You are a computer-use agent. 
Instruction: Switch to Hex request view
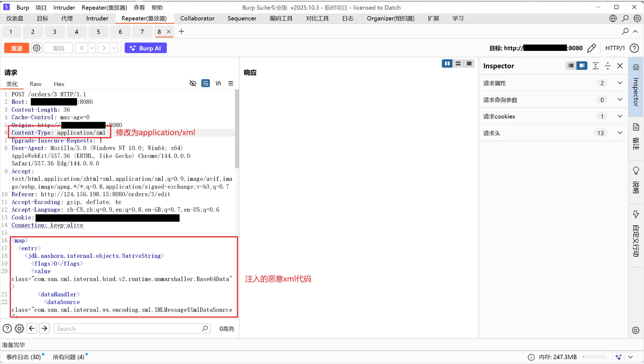pos(59,84)
